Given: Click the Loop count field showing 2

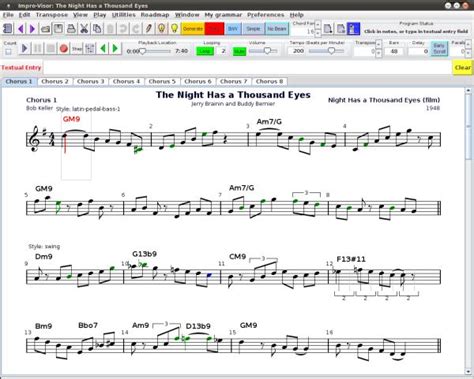Looking at the screenshot, I should 223,51.
